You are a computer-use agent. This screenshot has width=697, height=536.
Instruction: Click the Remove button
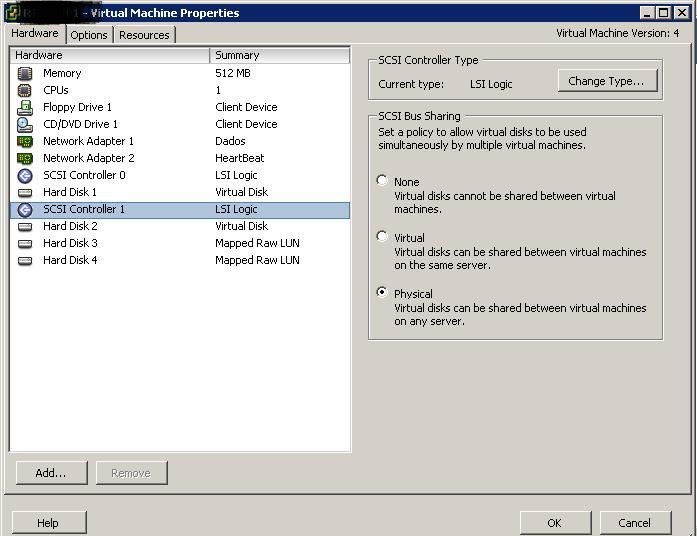132,472
